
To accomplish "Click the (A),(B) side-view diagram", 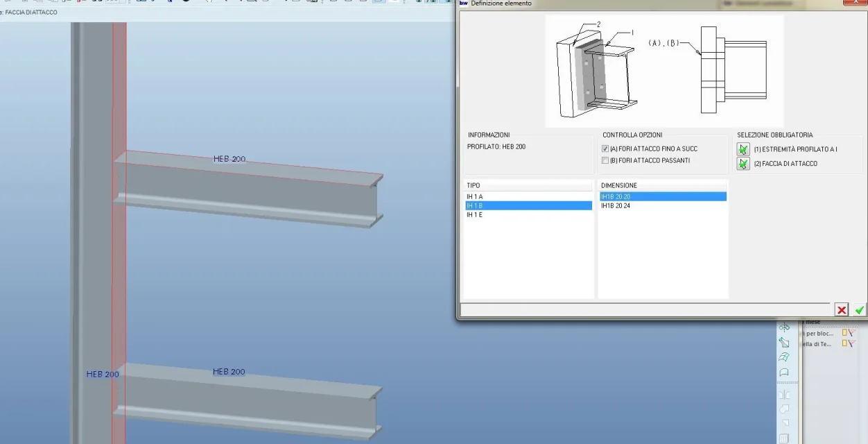I will 709,69.
